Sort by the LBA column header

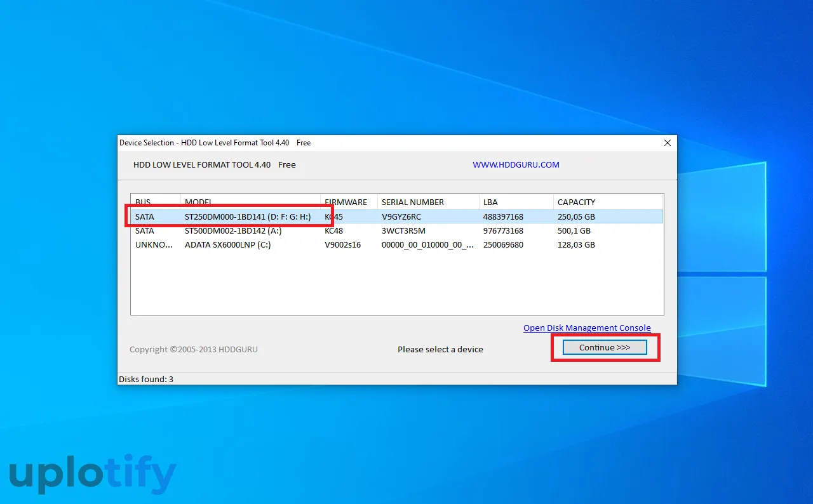(x=516, y=202)
